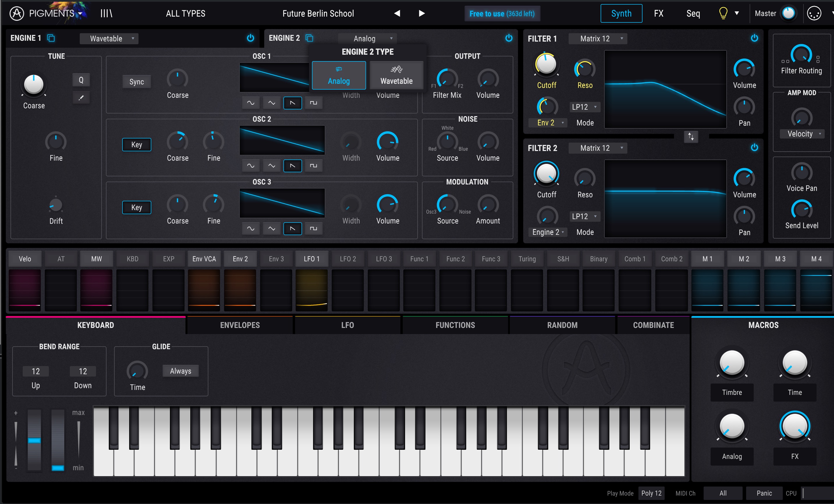Open Filter 1 LP12 mode dropdown
This screenshot has height=504, width=834.
coord(585,107)
